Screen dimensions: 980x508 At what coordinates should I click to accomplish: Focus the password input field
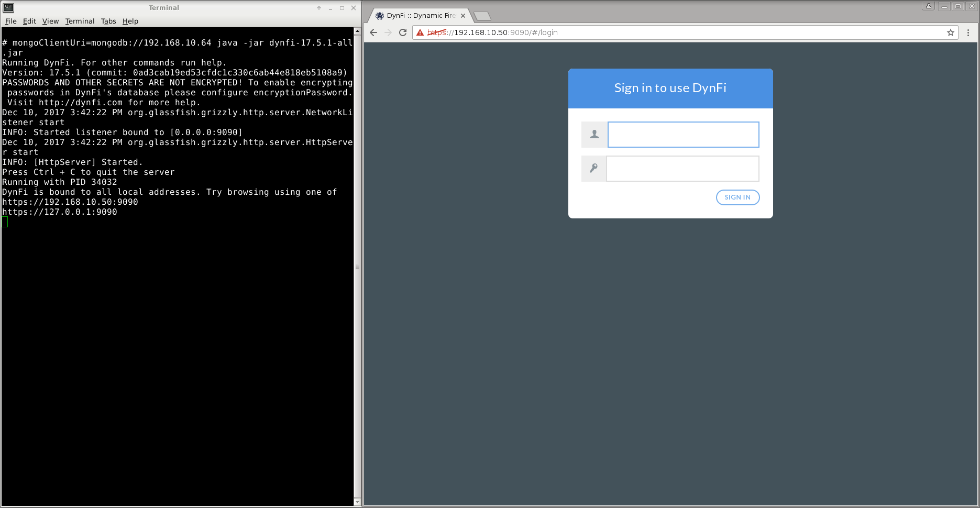682,169
